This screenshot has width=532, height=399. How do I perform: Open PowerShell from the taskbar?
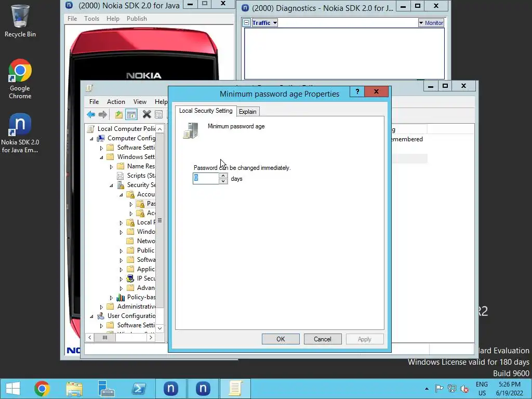(138, 389)
